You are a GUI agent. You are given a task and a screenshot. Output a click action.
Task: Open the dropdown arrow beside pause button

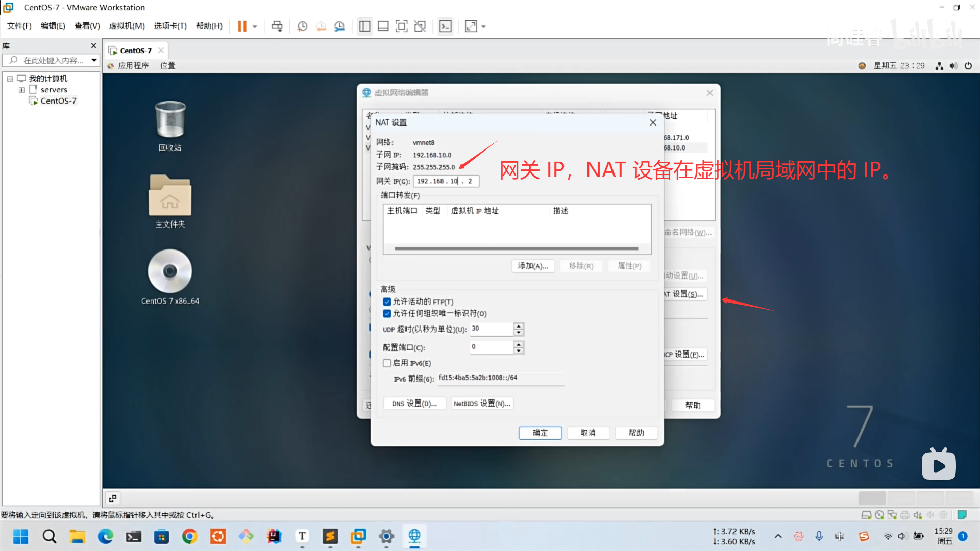coord(255,26)
